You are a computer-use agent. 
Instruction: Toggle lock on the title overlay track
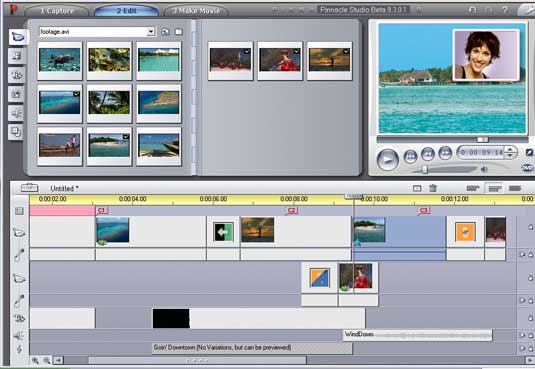[x=531, y=318]
